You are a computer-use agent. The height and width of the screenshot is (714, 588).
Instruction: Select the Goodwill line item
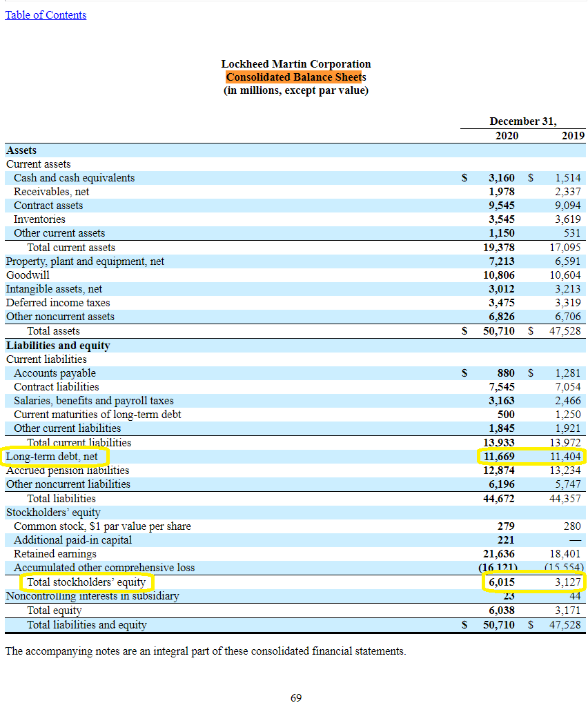coord(28,275)
